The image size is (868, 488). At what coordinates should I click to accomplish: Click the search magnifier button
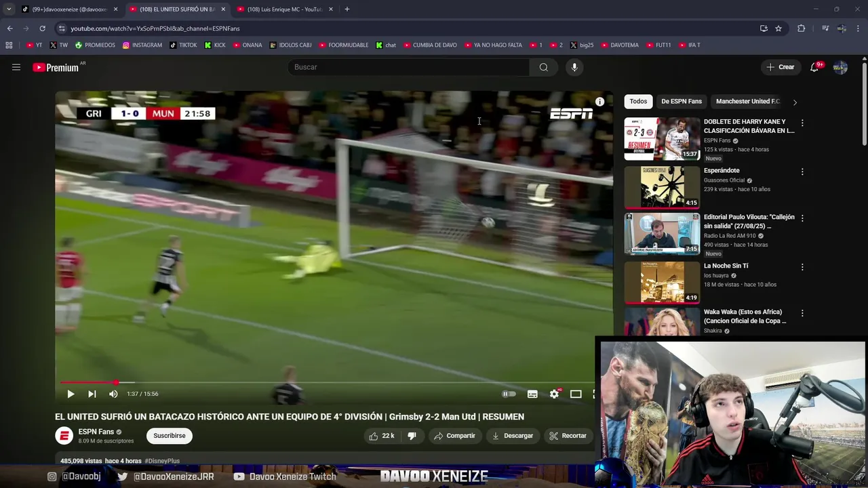click(543, 67)
